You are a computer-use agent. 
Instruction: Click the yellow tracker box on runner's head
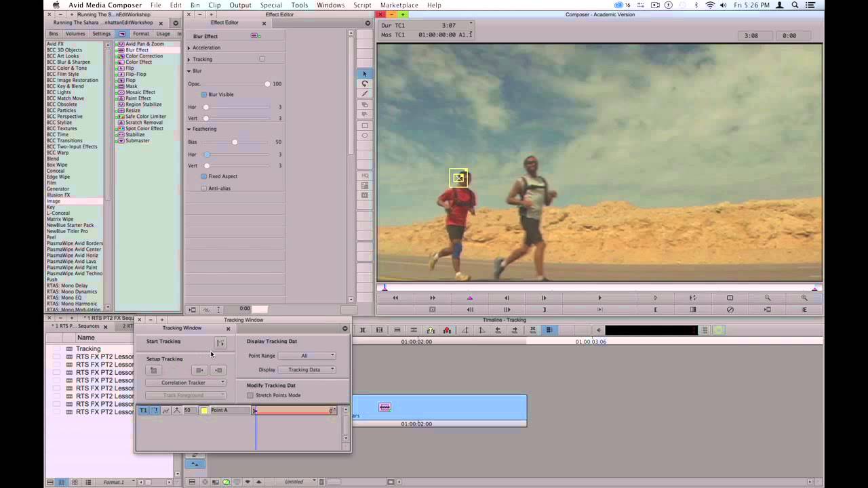click(x=458, y=178)
